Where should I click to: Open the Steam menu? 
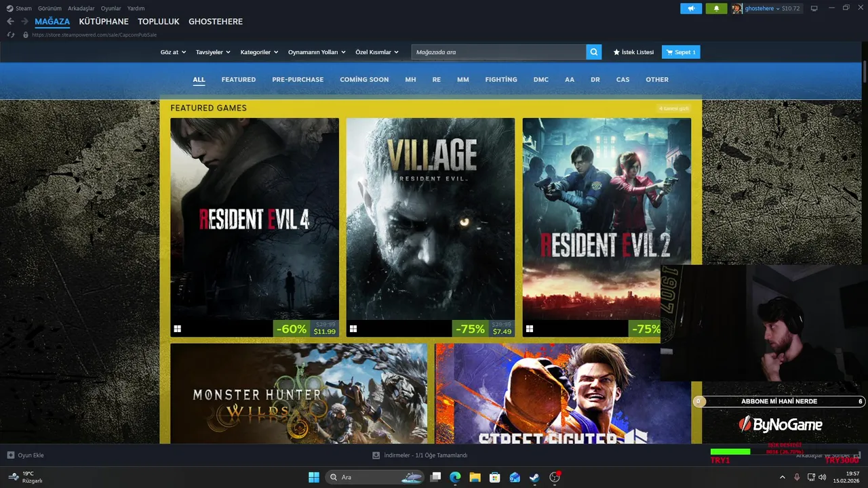[x=24, y=8]
